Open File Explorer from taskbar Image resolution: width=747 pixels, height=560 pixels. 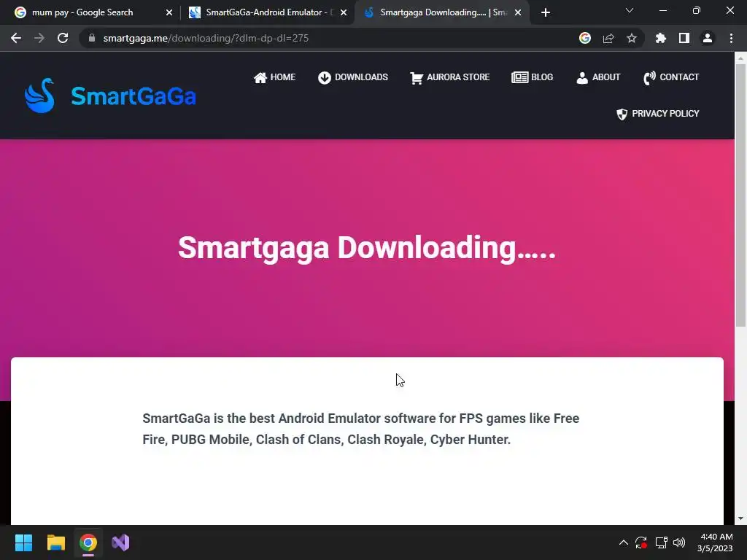point(55,542)
